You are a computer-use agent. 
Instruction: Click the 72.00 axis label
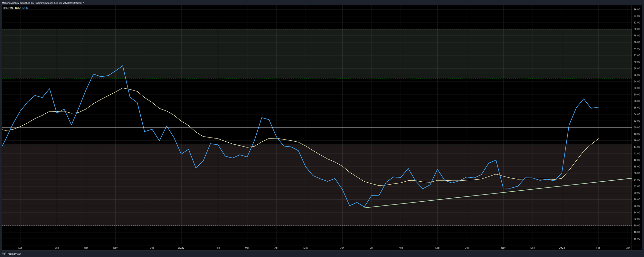pyautogui.click(x=637, y=55)
